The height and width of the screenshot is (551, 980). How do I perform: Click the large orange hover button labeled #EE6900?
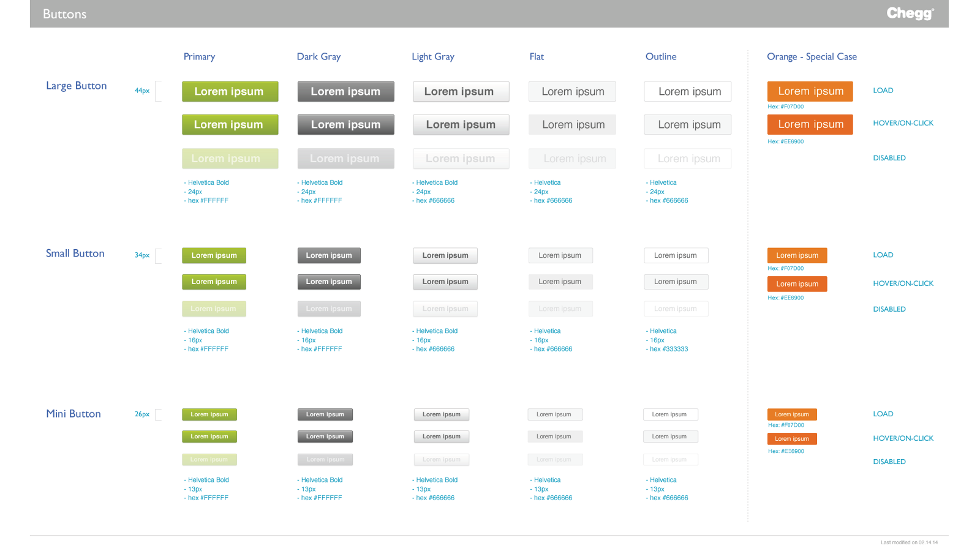tap(810, 124)
